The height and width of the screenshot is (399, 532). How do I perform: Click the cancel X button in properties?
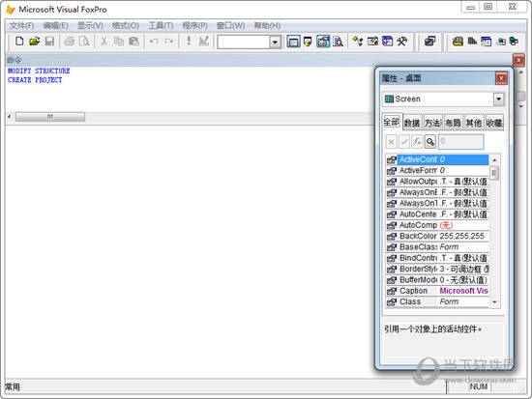391,142
